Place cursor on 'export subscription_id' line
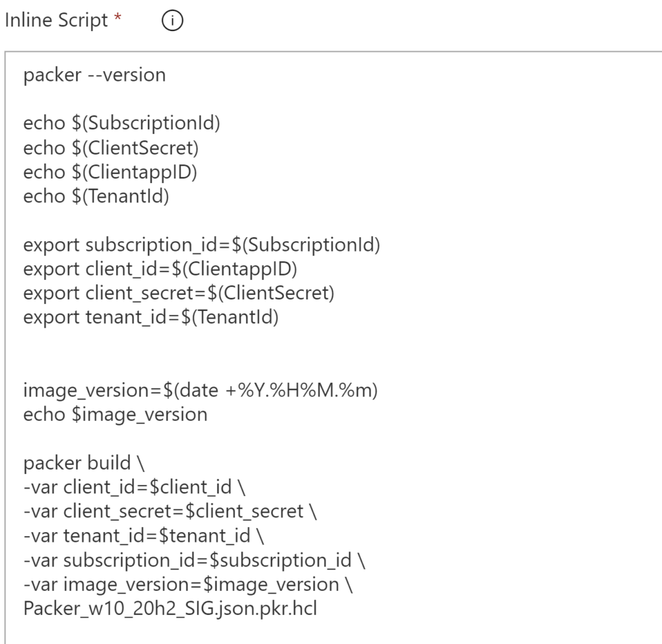Screen dimensions: 662x644 pyautogui.click(x=202, y=245)
